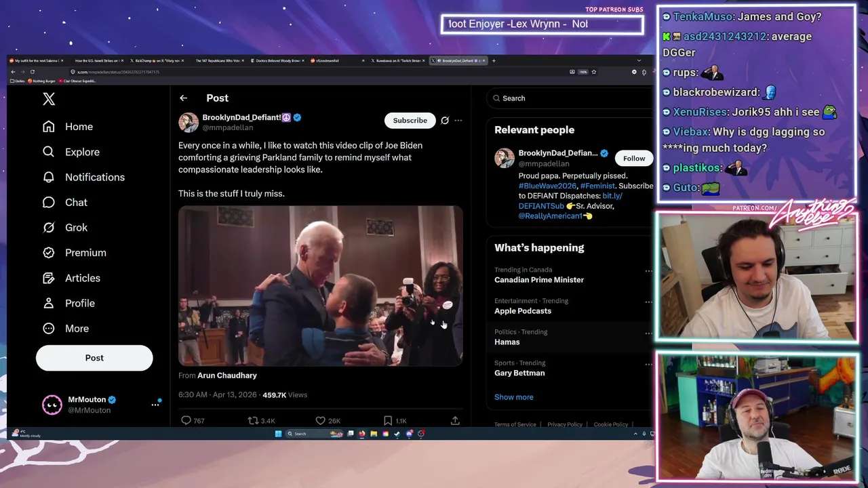Open Notifications in sidebar

[83, 177]
